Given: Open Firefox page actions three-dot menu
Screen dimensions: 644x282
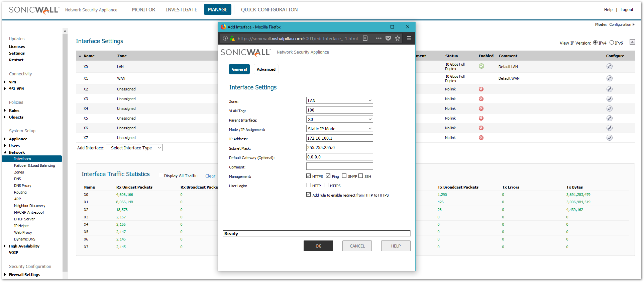Looking at the screenshot, I should [379, 38].
